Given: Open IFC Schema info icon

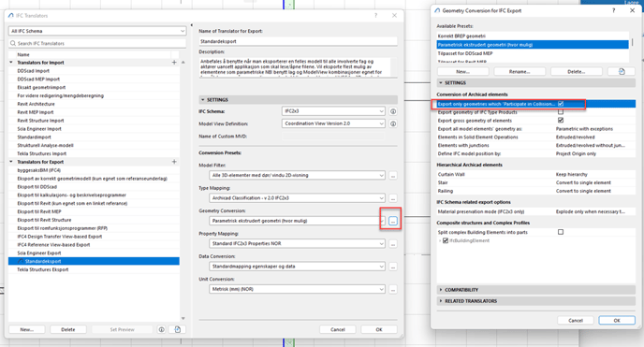Looking at the screenshot, I should [x=393, y=111].
